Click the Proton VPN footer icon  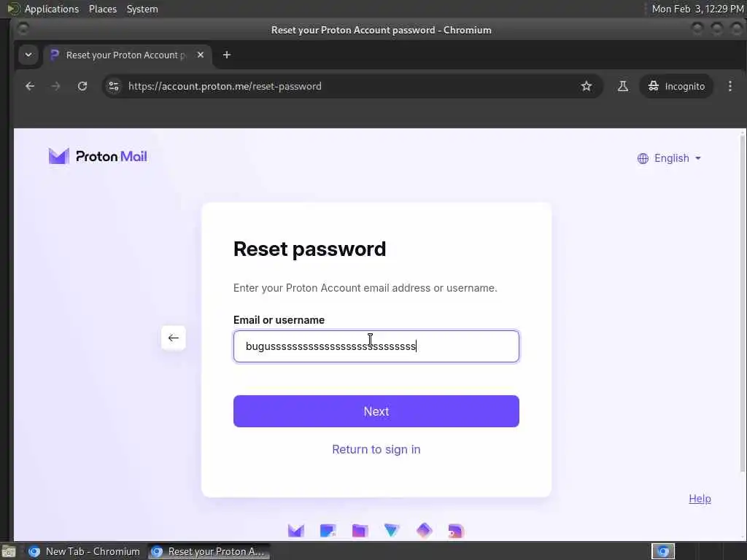pos(392,531)
